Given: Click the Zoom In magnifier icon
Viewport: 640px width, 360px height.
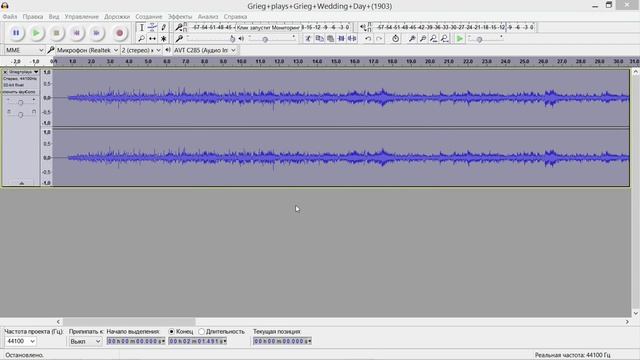Looking at the screenshot, I should (x=412, y=38).
